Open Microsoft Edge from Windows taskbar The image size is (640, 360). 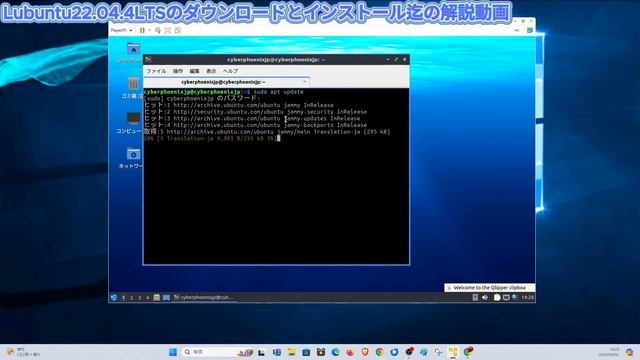point(336,352)
